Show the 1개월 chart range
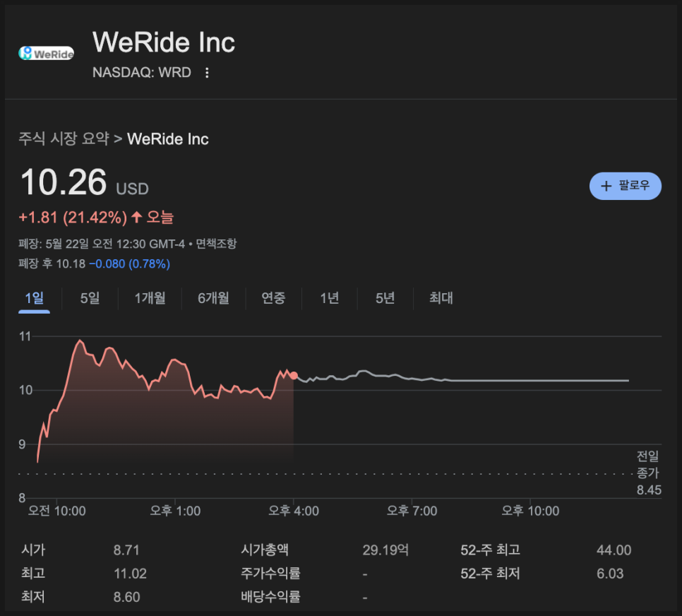 point(150,298)
